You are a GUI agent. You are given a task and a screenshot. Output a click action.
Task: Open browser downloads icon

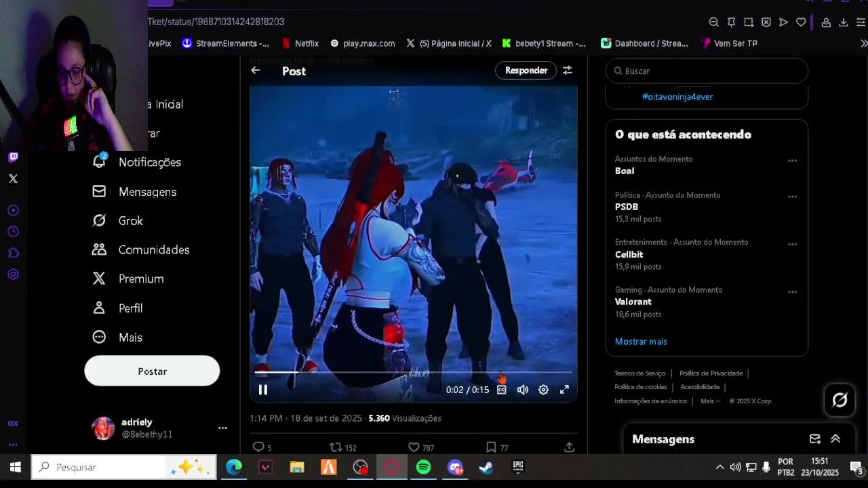tap(844, 22)
